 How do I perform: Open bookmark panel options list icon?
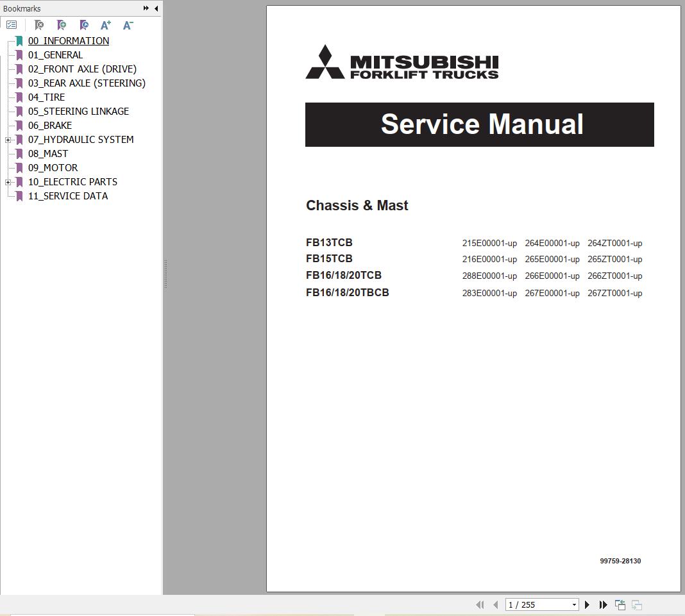coord(12,24)
